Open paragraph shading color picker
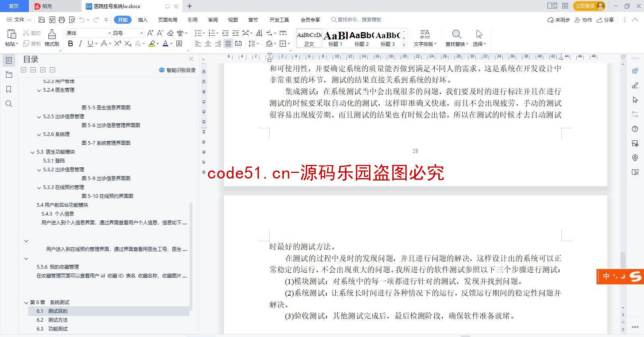This screenshot has height=337, width=644. point(275,44)
